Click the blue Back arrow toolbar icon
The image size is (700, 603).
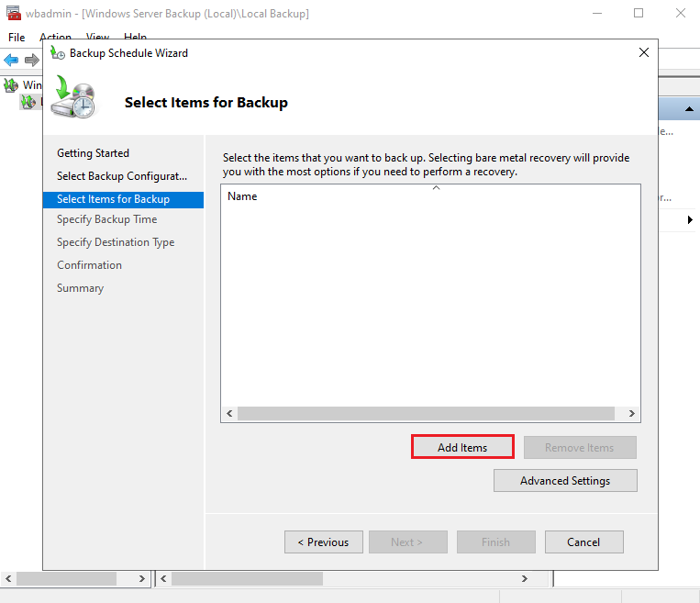point(11,60)
